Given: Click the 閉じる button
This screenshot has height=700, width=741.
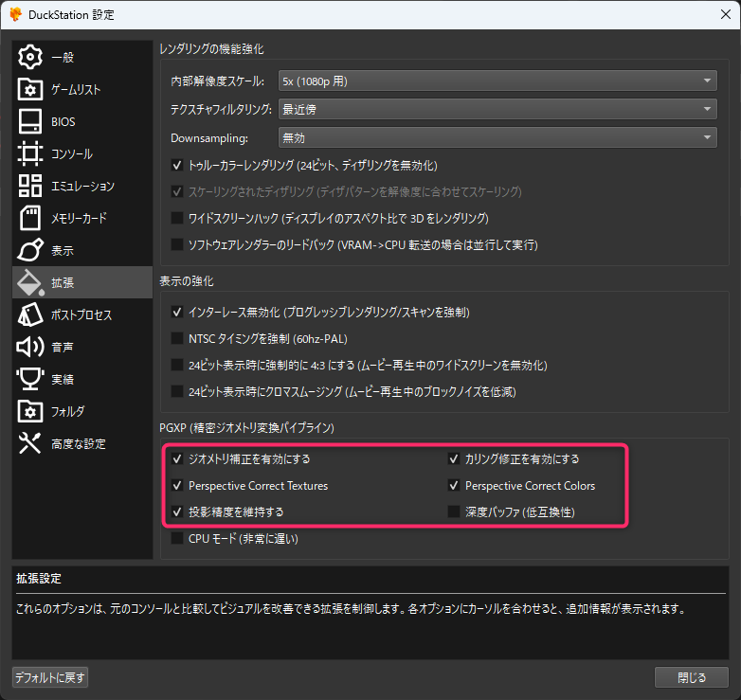Looking at the screenshot, I should 692,677.
